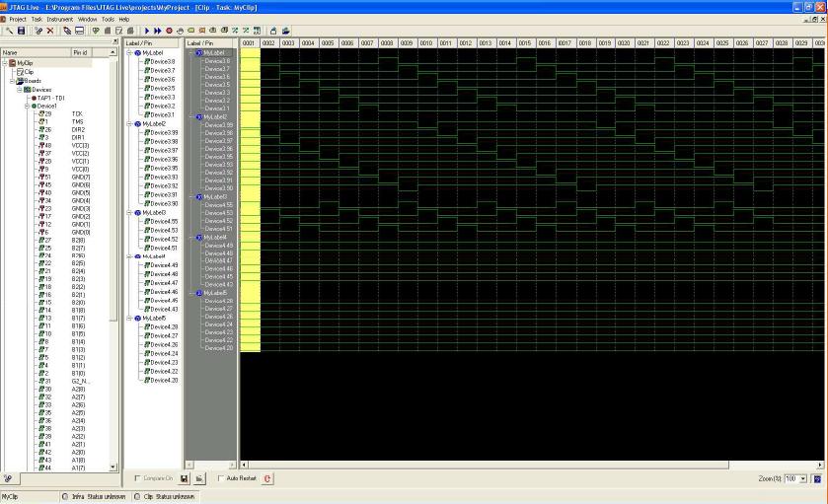Click the blue single-arrow Run toolbar icon
Screen dimensions: 828x504
click(147, 32)
